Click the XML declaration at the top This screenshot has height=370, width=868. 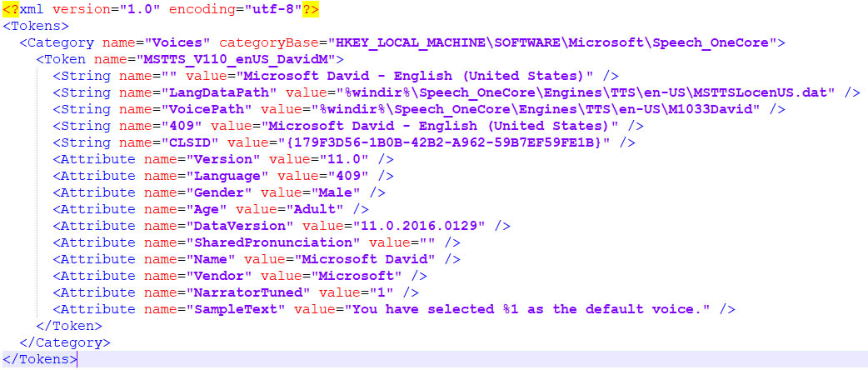coord(160,9)
